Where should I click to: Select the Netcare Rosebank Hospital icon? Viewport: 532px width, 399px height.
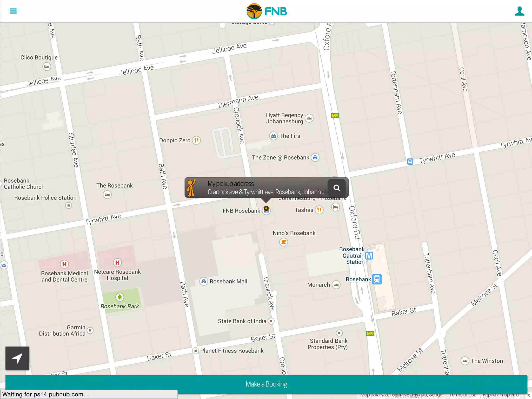[117, 263]
